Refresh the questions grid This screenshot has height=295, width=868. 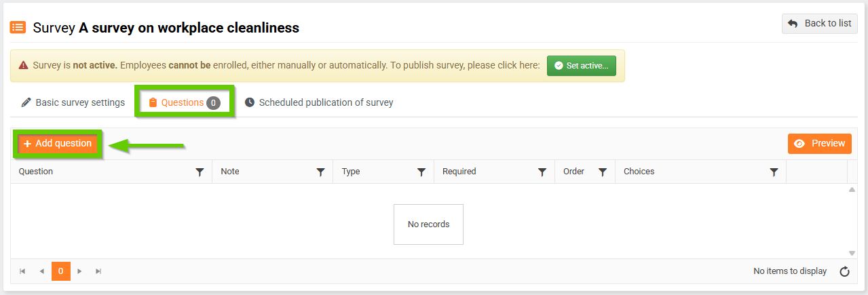click(845, 272)
